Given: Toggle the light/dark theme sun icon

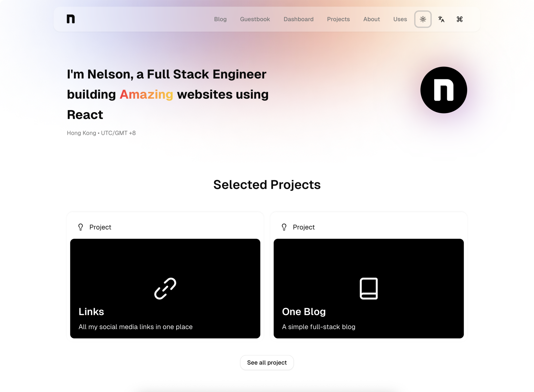Looking at the screenshot, I should point(423,19).
